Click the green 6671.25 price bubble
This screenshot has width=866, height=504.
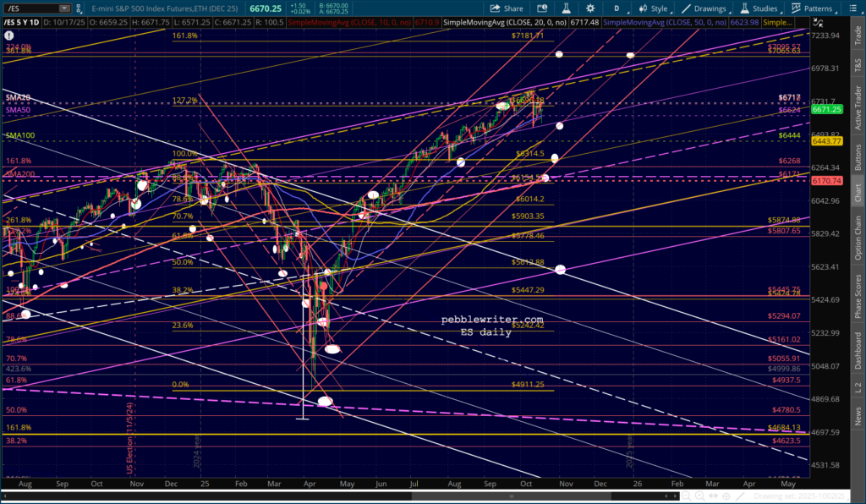(x=827, y=109)
